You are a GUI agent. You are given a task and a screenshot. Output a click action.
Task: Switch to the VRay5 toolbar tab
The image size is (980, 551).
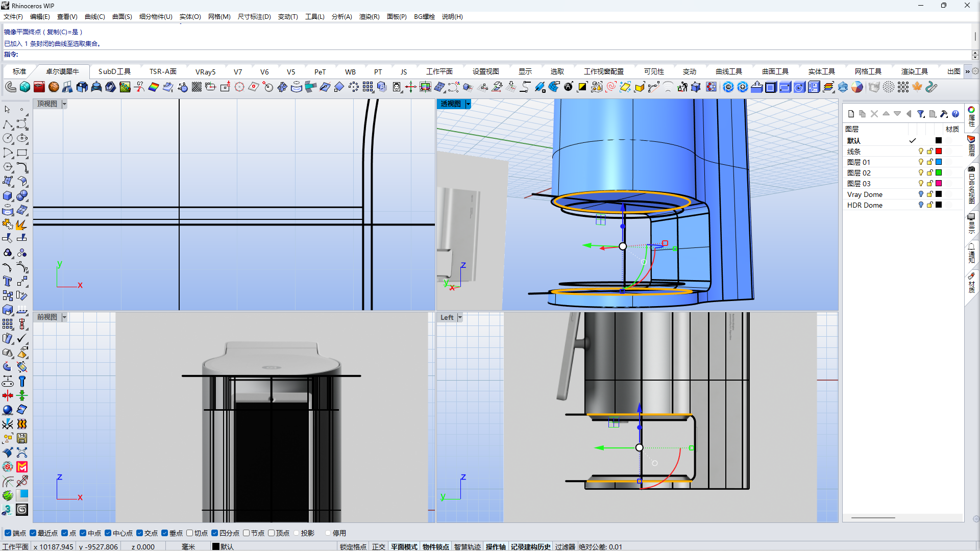(205, 71)
